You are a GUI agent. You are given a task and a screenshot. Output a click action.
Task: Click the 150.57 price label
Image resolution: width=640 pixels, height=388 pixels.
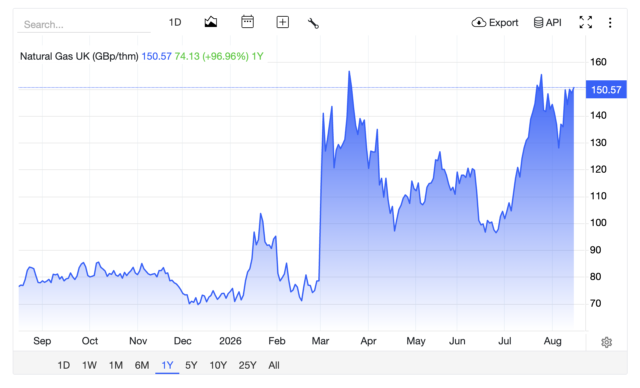tap(606, 89)
